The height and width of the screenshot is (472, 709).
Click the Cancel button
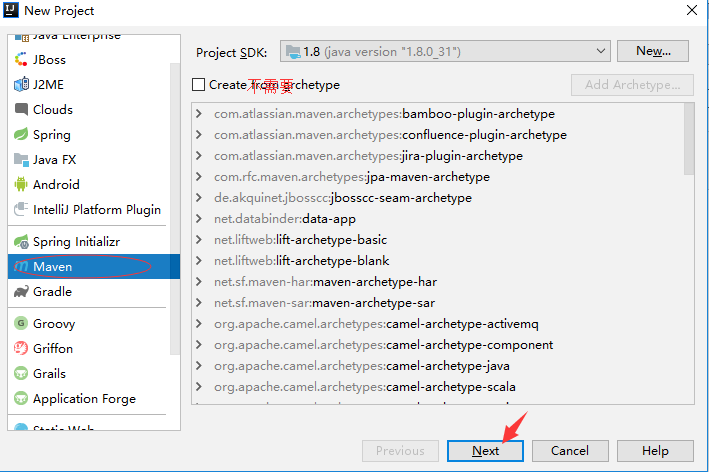pos(570,451)
